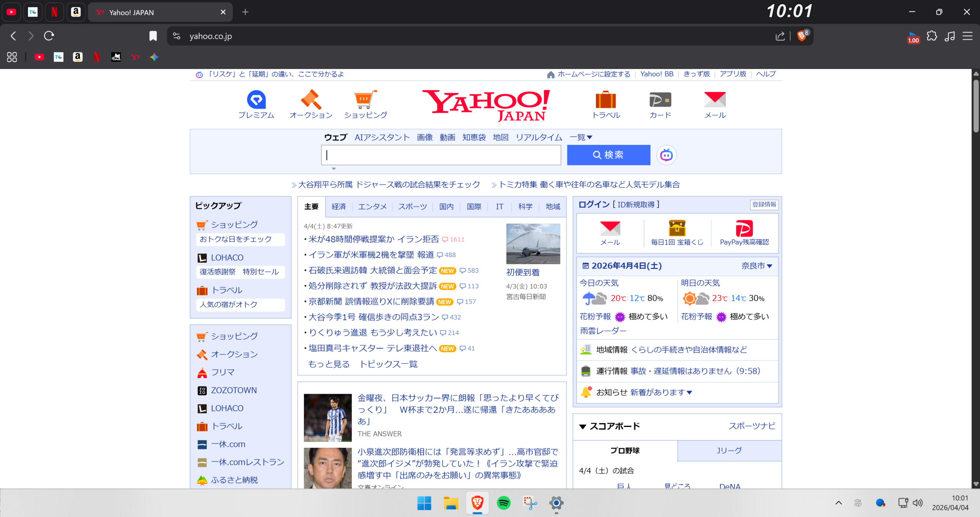Open the Yahoo Shopping cart icon
Screen dimensions: 980x517
(365, 100)
